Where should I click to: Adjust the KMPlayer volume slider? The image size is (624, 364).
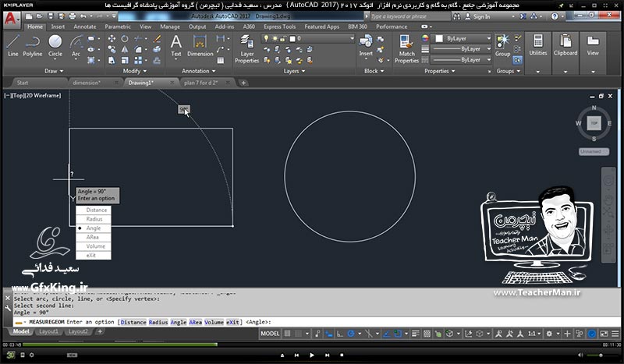click(601, 355)
